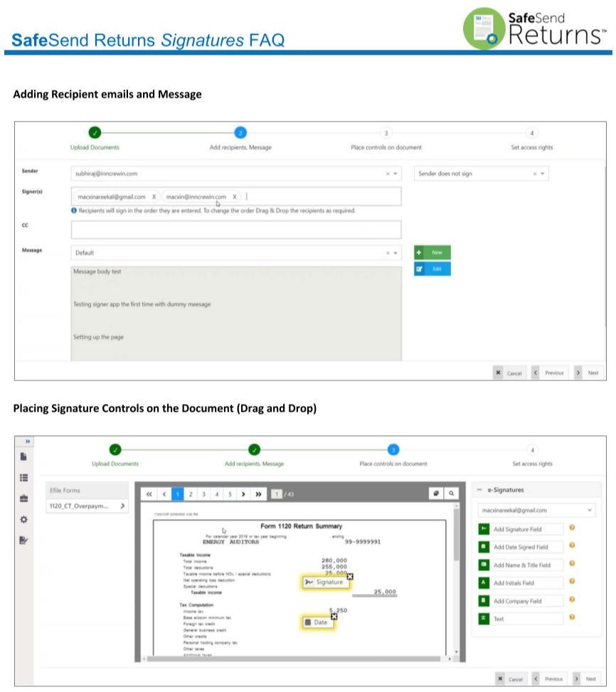Collapse the e-Signatures panel
Screen dimensions: 616x692
pos(479,489)
